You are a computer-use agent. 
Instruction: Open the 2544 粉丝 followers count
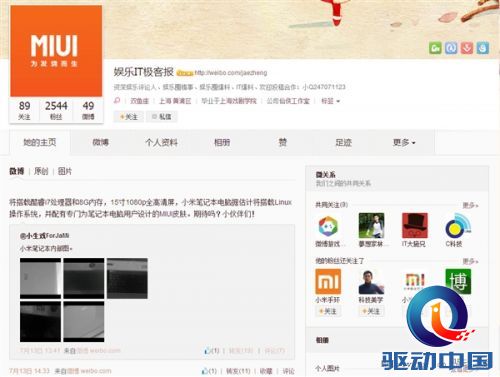tap(56, 111)
